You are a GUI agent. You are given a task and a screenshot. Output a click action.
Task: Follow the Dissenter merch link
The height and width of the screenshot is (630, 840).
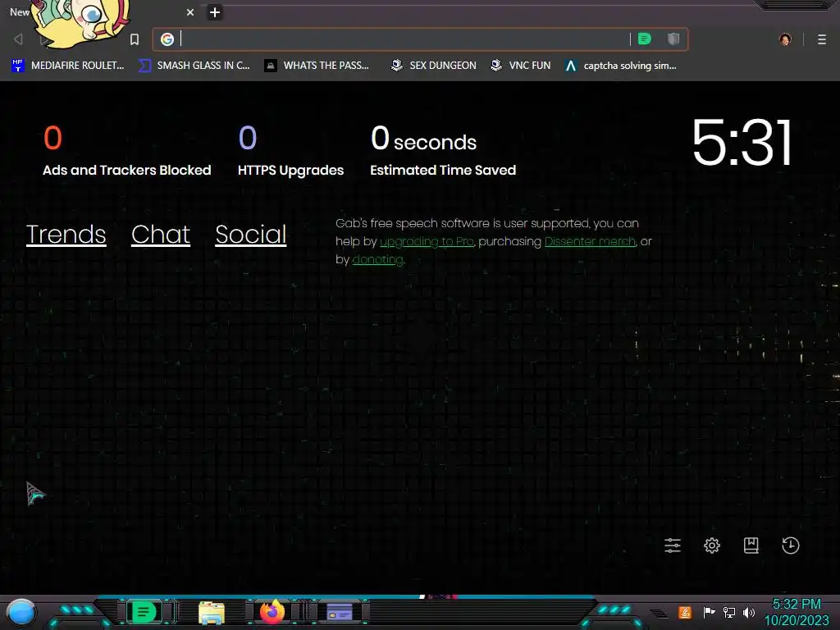coord(590,242)
